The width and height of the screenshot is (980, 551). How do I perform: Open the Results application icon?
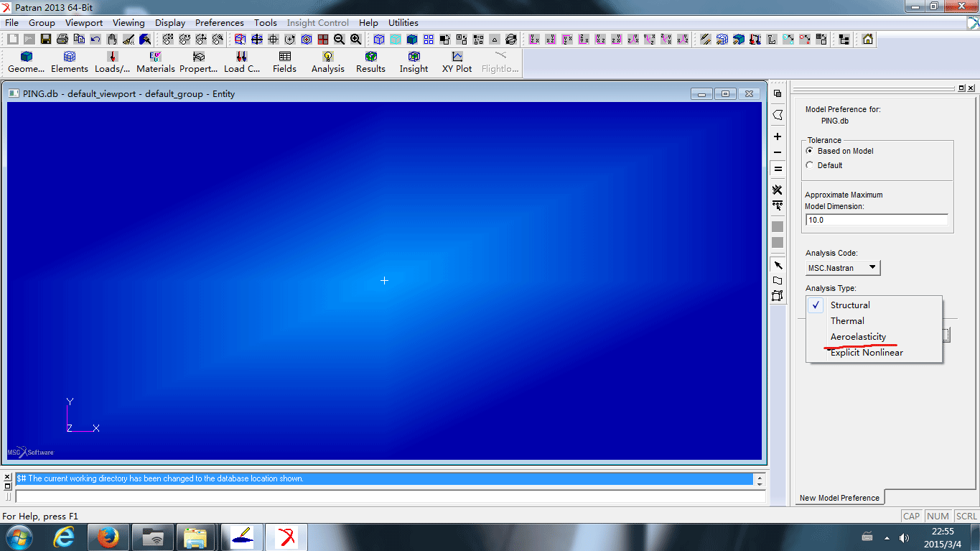pos(371,62)
